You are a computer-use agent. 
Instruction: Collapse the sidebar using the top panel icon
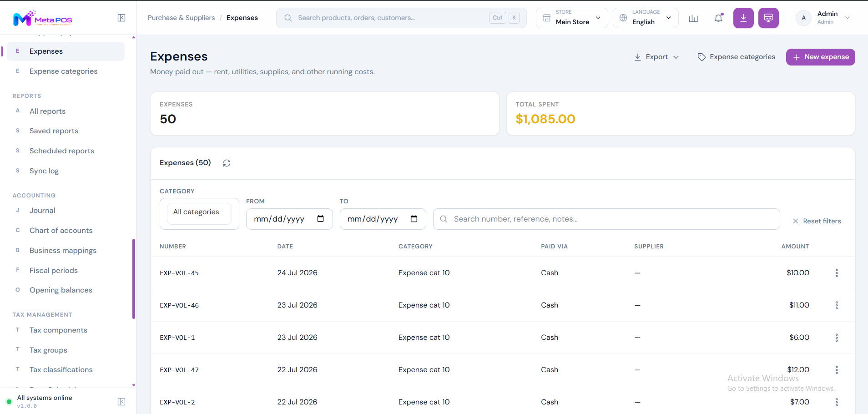[121, 18]
